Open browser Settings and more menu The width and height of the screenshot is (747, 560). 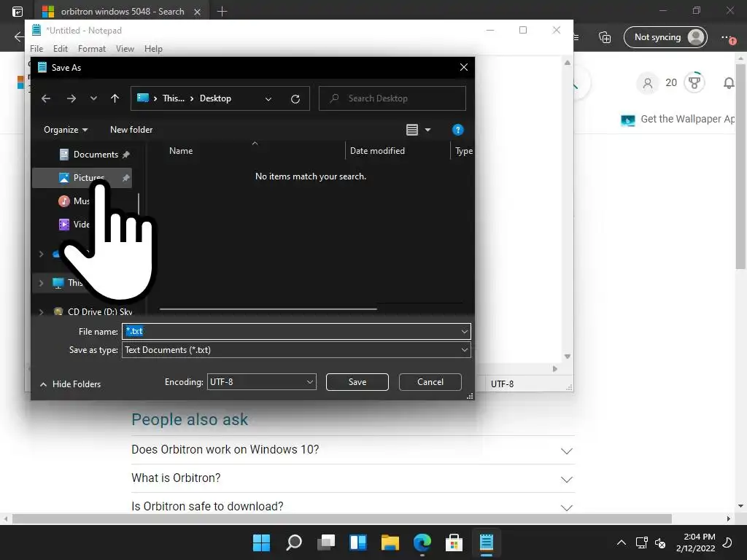pos(728,37)
